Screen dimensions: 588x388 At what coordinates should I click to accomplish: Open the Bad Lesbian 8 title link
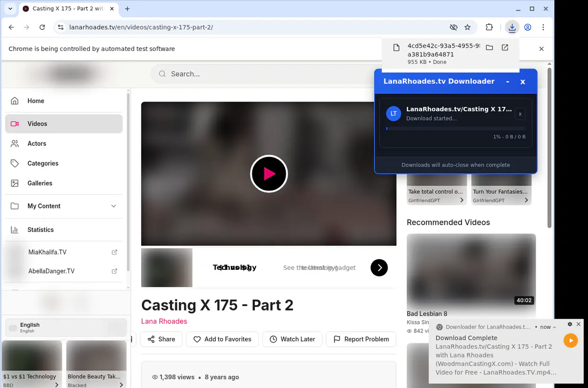[x=427, y=314]
